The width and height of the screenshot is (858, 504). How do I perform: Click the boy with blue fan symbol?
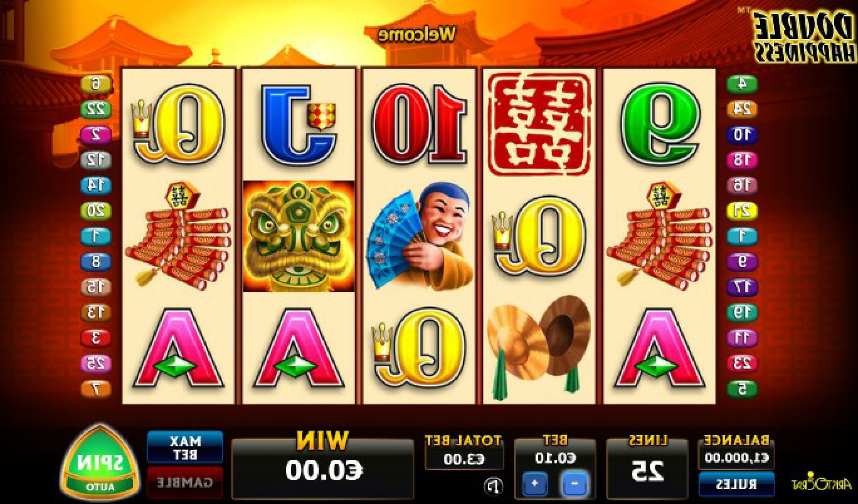click(419, 236)
